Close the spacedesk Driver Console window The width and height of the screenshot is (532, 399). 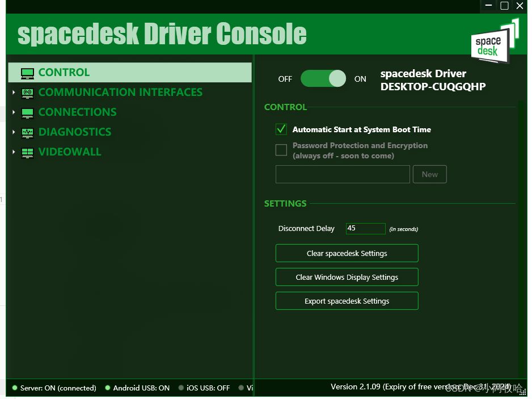[x=520, y=6]
